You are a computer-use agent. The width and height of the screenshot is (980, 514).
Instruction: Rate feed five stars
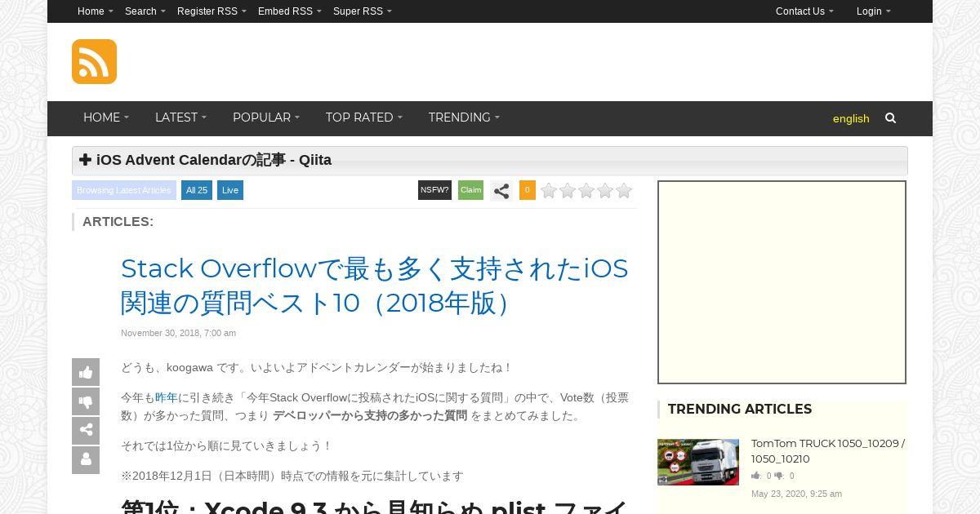coord(624,191)
